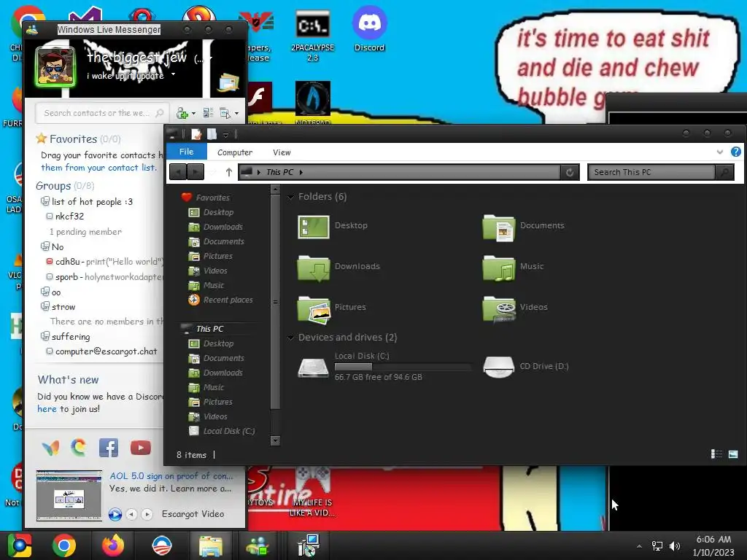Click the search magnifier in File Explorer
747x560 pixels.
pos(724,172)
